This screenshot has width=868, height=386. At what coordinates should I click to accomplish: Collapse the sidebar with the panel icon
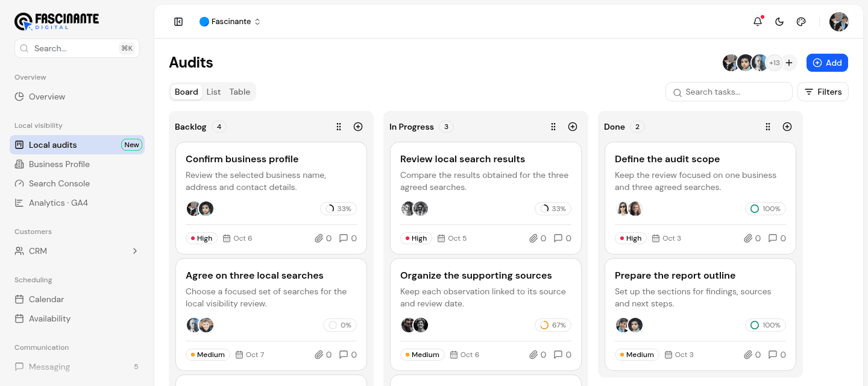(x=178, y=22)
